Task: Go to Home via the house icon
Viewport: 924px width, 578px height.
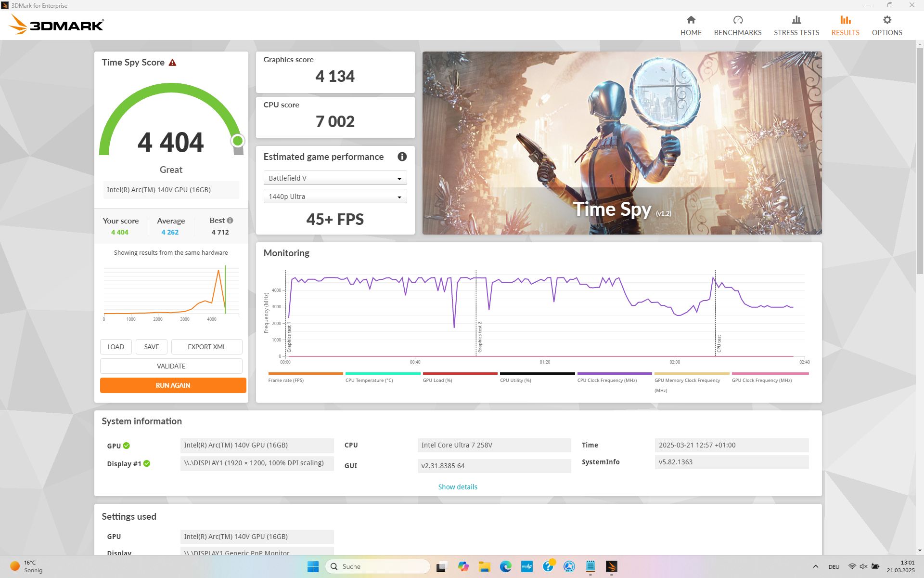Action: click(x=691, y=20)
